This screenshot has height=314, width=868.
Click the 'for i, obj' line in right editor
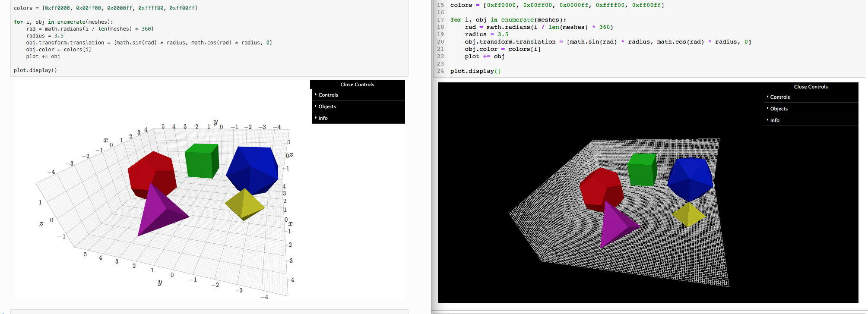508,20
